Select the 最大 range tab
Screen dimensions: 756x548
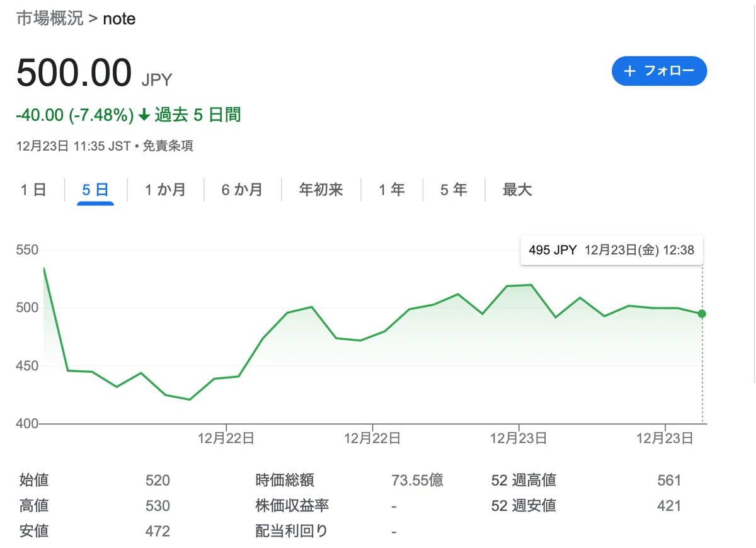pos(517,190)
